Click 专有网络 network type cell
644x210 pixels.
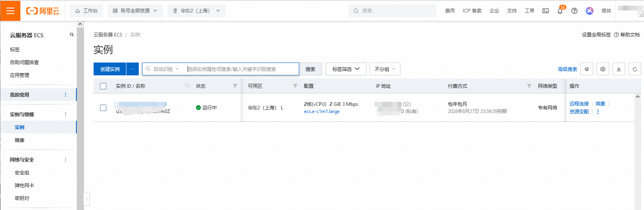(548, 107)
